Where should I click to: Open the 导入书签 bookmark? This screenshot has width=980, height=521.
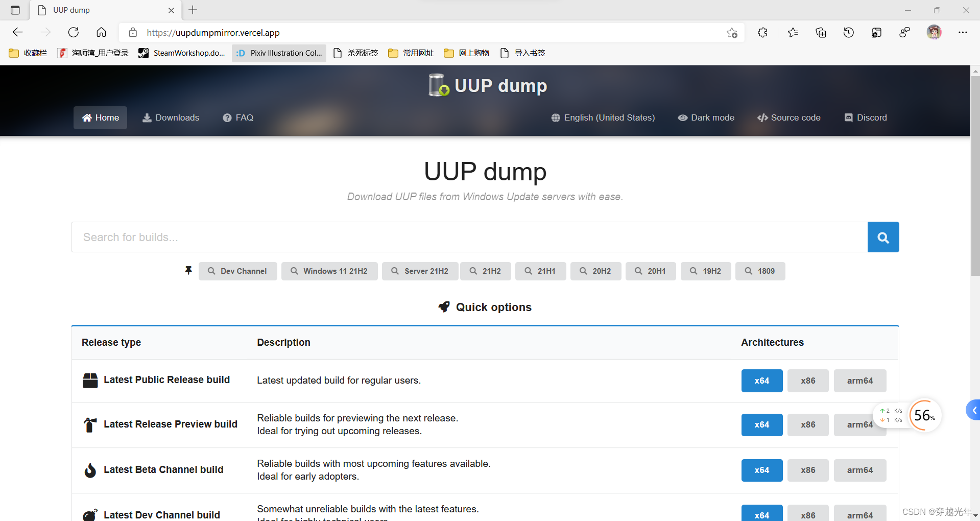522,53
